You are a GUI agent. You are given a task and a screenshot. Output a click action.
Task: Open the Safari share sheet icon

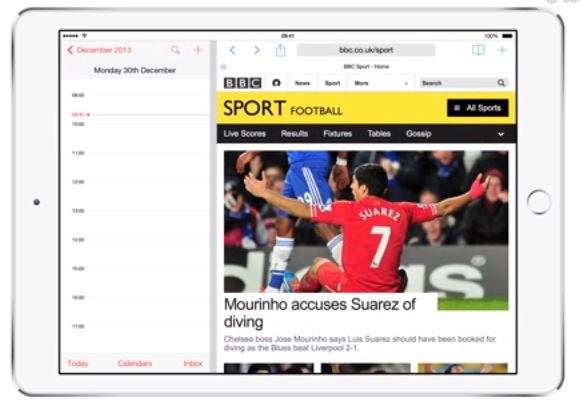click(280, 50)
